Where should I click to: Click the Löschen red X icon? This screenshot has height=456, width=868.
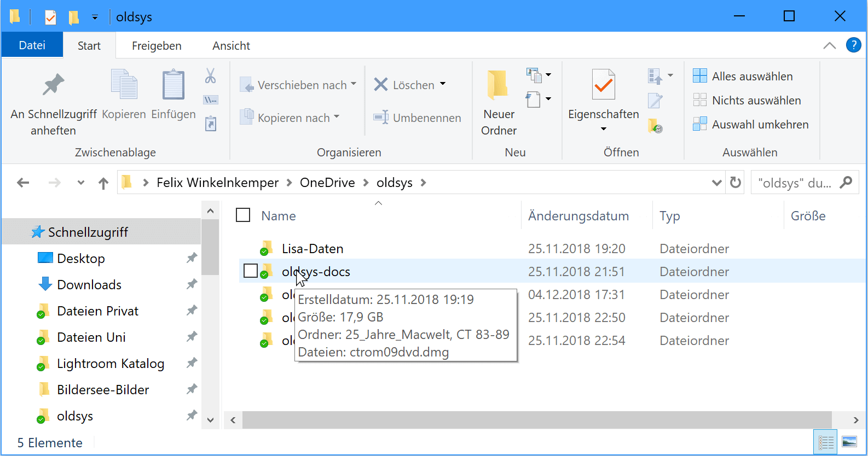[381, 84]
